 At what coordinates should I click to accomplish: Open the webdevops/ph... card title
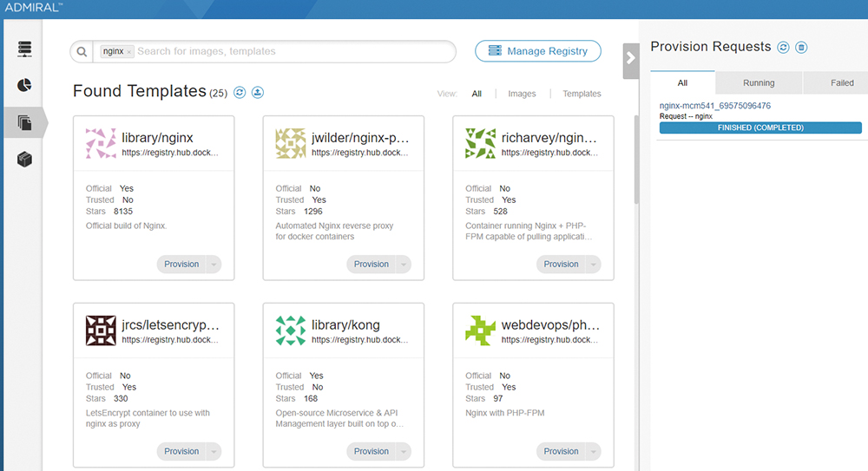(550, 325)
